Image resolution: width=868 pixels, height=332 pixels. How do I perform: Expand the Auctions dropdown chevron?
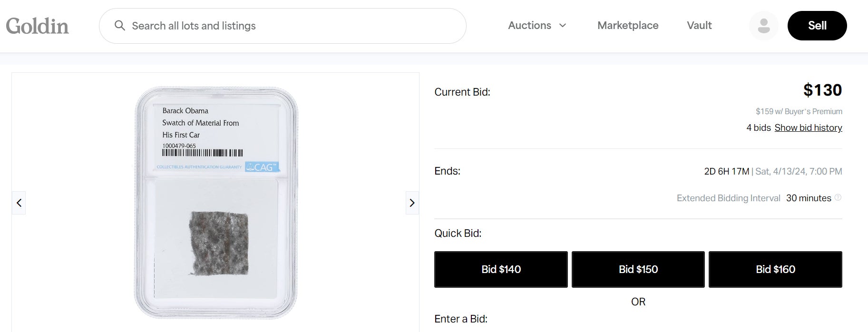[563, 26]
